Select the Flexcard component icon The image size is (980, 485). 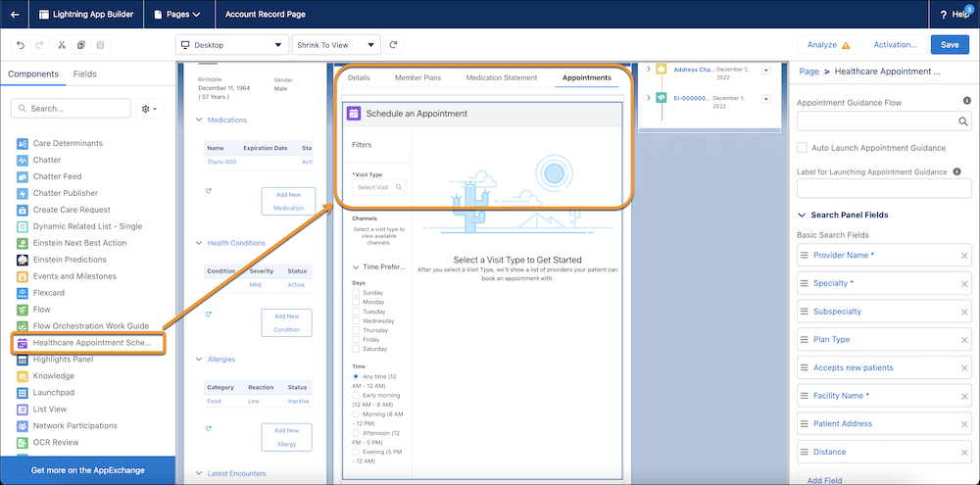coord(23,293)
